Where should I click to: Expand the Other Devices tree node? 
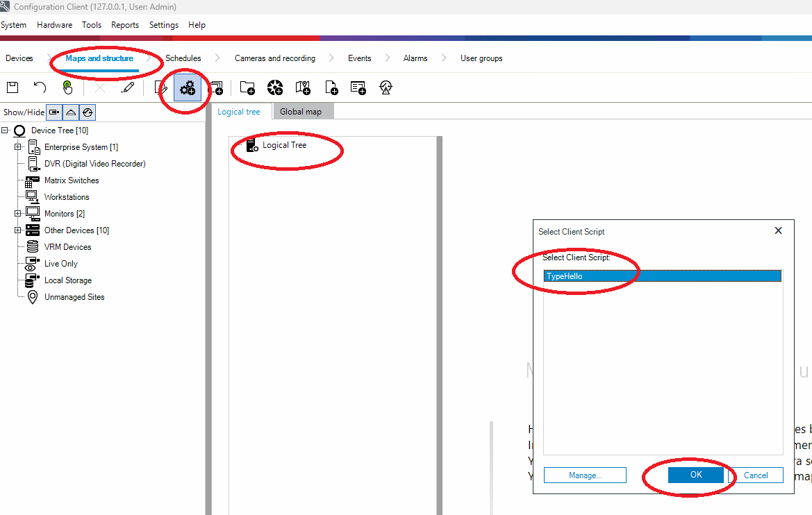(18, 230)
